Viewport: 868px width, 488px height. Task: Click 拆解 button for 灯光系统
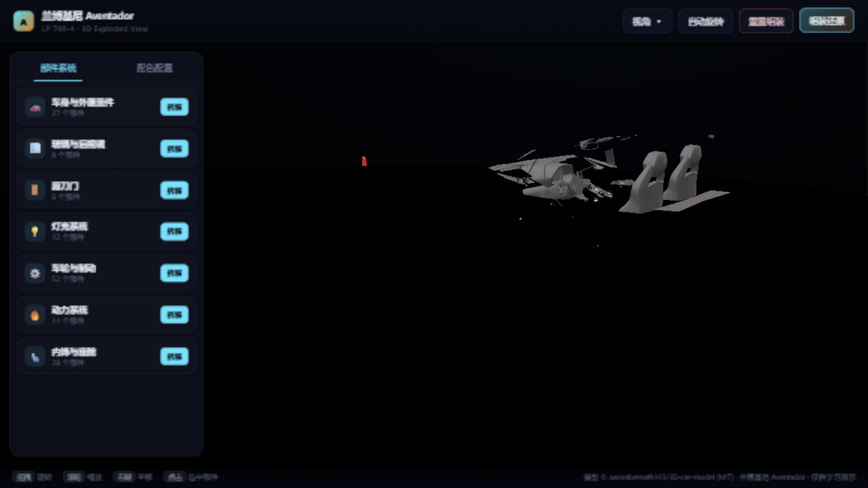pyautogui.click(x=174, y=231)
